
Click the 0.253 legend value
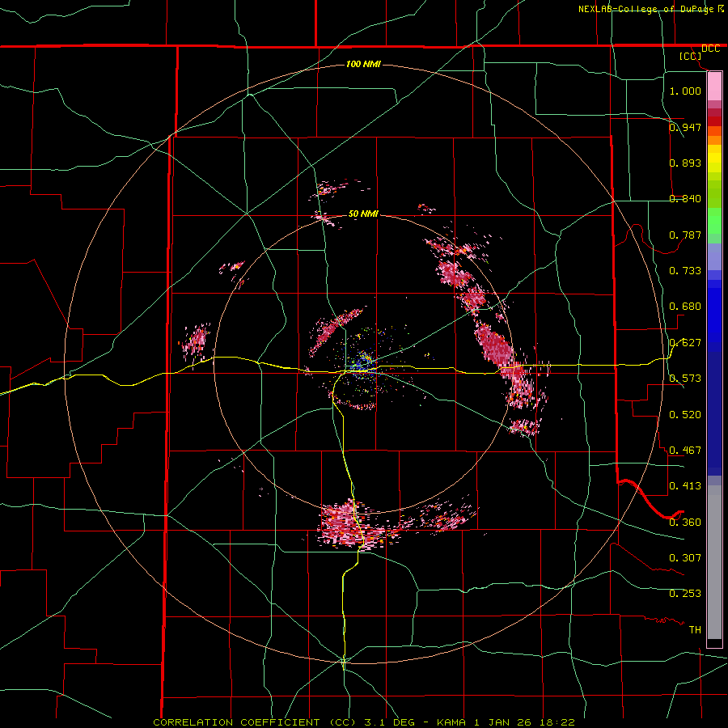click(x=685, y=594)
